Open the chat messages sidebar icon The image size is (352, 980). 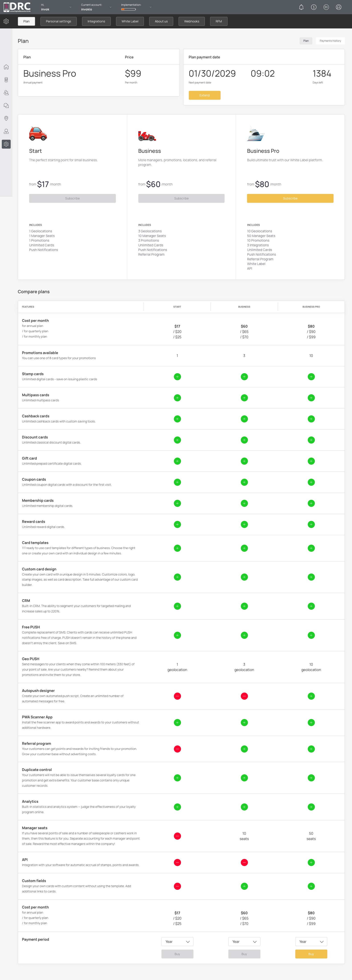pyautogui.click(x=6, y=105)
